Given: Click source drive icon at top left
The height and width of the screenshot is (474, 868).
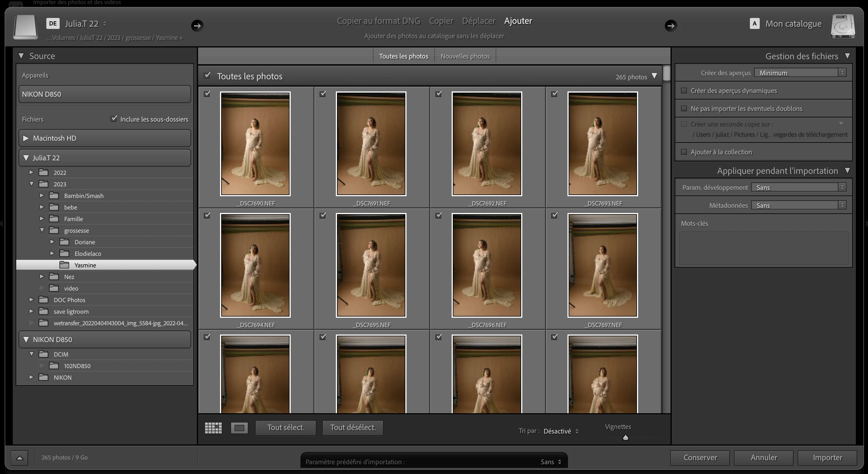Looking at the screenshot, I should 25,27.
